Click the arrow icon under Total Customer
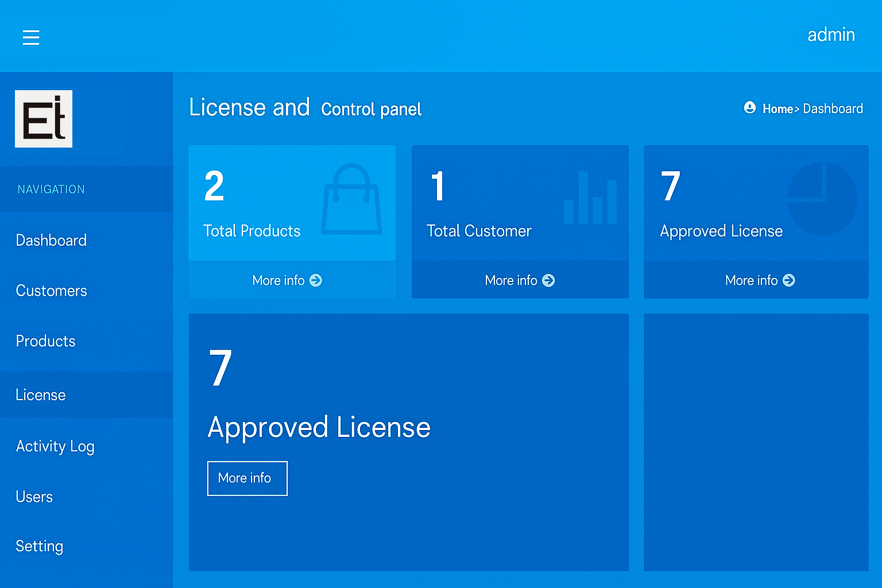Image resolution: width=882 pixels, height=588 pixels. pos(548,280)
